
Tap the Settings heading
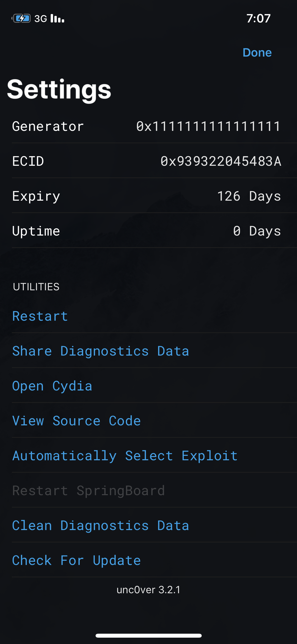point(59,89)
